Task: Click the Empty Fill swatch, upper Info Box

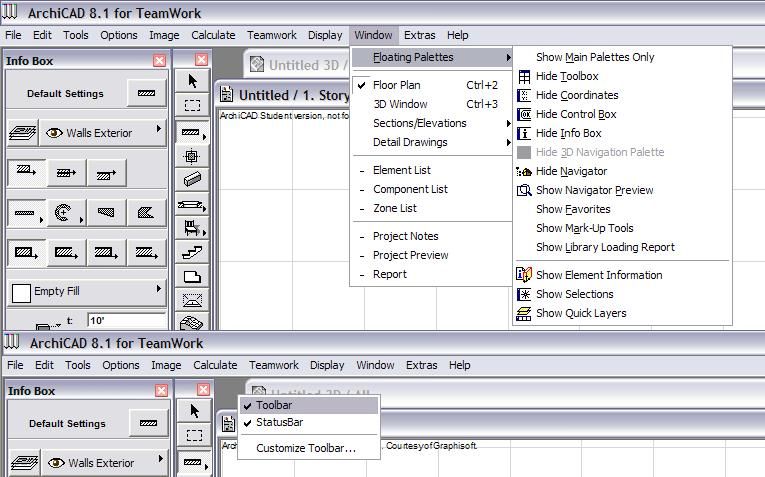Action: [x=21, y=294]
